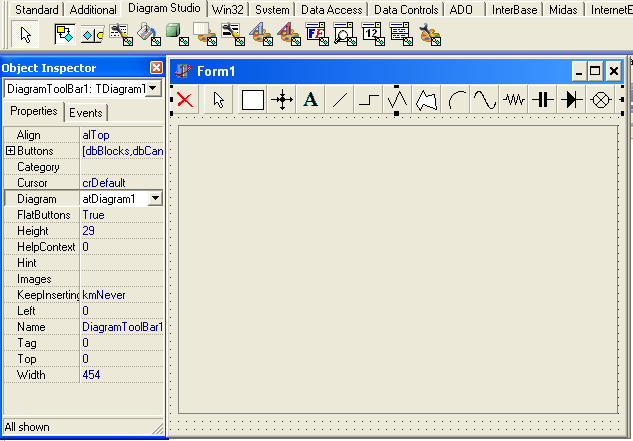Pick the flowchart diagram component with yellow blocks
The width and height of the screenshot is (633, 441).
[x=65, y=34]
